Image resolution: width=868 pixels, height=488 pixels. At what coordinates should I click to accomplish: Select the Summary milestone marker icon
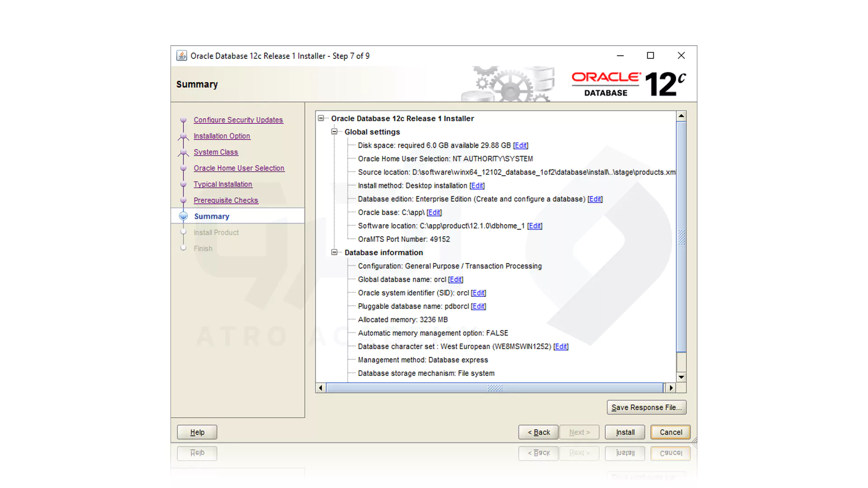click(x=183, y=216)
